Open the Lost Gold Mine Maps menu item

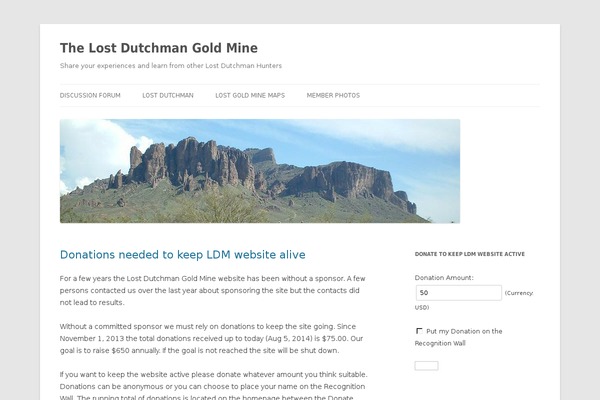[250, 95]
